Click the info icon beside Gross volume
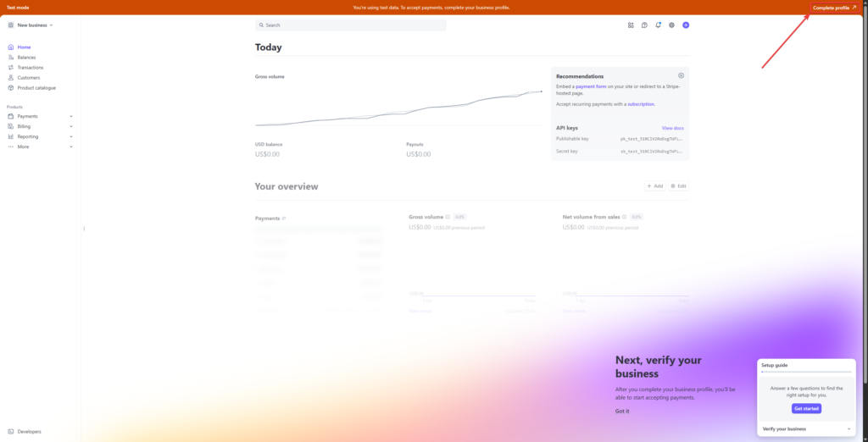 click(x=448, y=217)
